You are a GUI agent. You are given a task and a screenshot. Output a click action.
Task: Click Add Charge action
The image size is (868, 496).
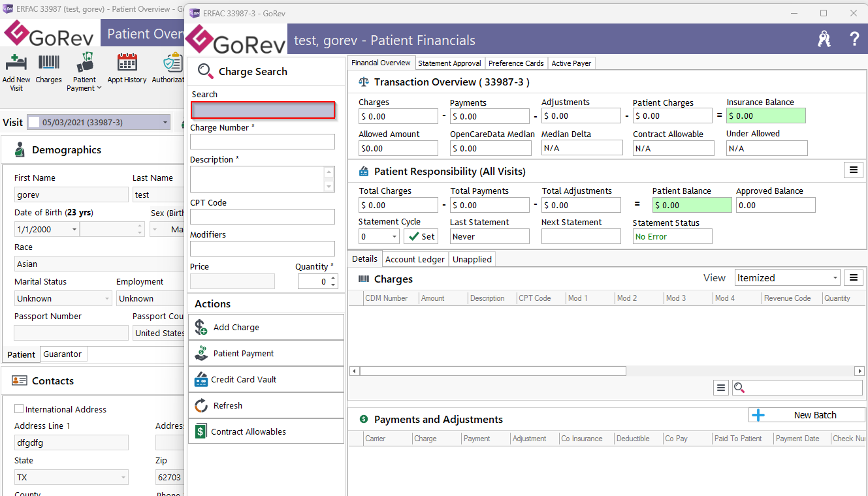(x=266, y=327)
